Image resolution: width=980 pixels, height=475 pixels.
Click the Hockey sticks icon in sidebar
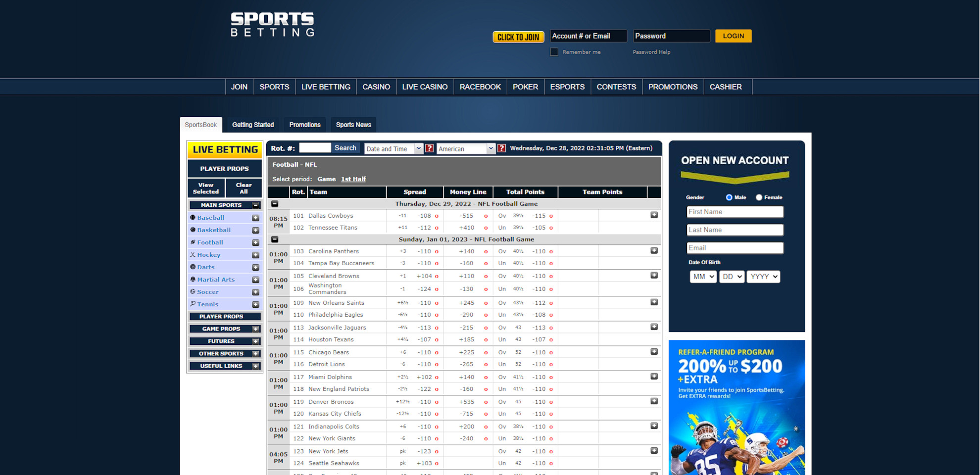coord(193,254)
